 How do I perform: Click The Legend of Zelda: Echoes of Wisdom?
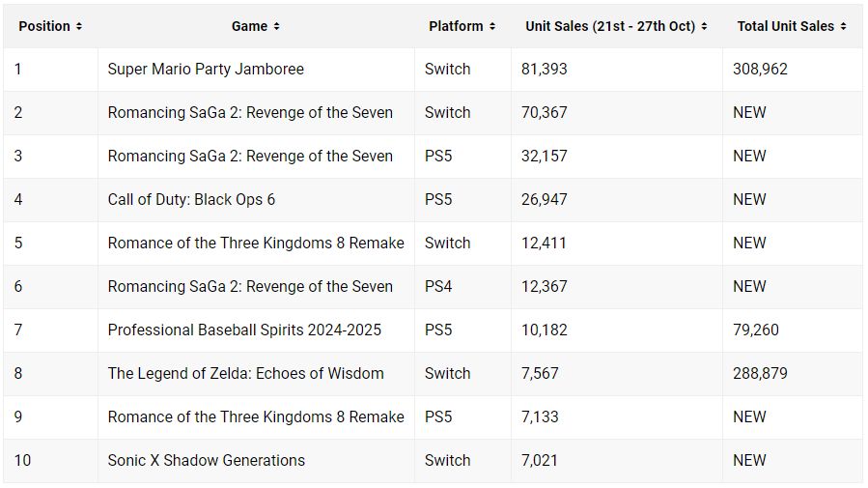click(245, 374)
